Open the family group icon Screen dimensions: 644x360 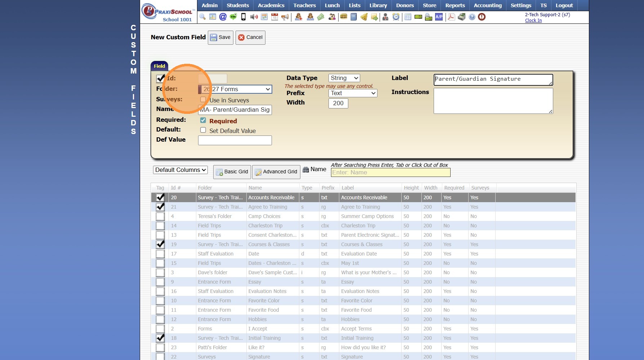tap(332, 17)
